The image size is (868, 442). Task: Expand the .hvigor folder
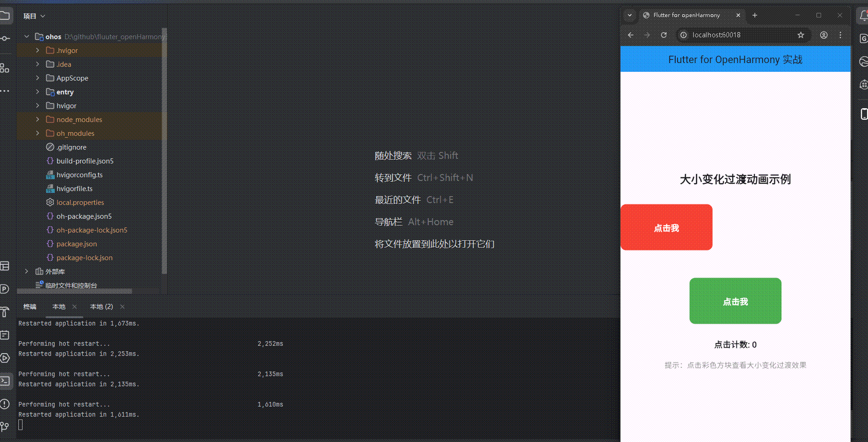point(38,50)
